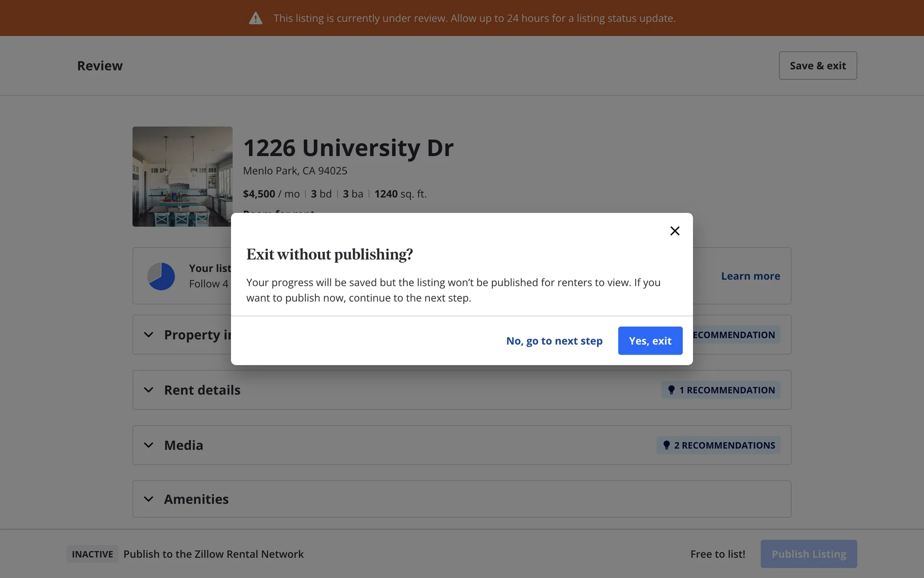The height and width of the screenshot is (578, 924).
Task: Click lightbulb icon in Rent details recommendation
Action: tap(671, 390)
